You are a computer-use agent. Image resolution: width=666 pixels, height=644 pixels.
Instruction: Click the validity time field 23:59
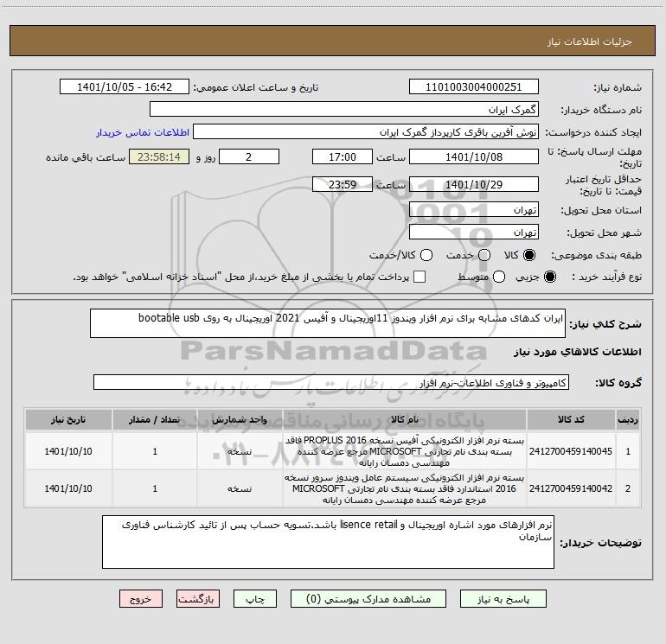[343, 184]
